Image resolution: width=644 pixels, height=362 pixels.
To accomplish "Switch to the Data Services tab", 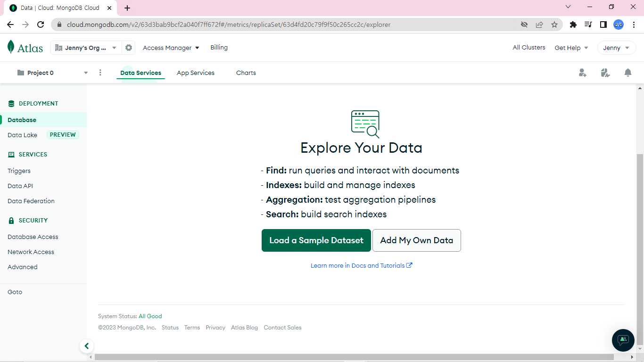I will (140, 73).
